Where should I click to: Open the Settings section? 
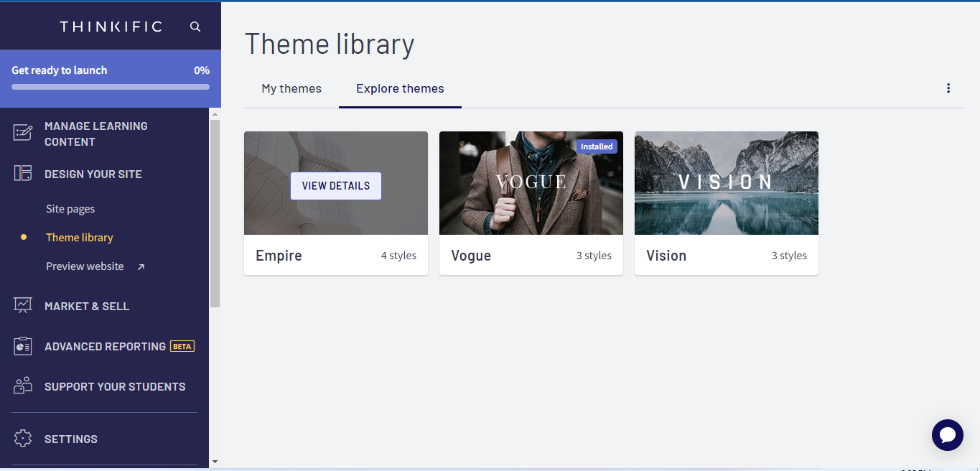(71, 439)
